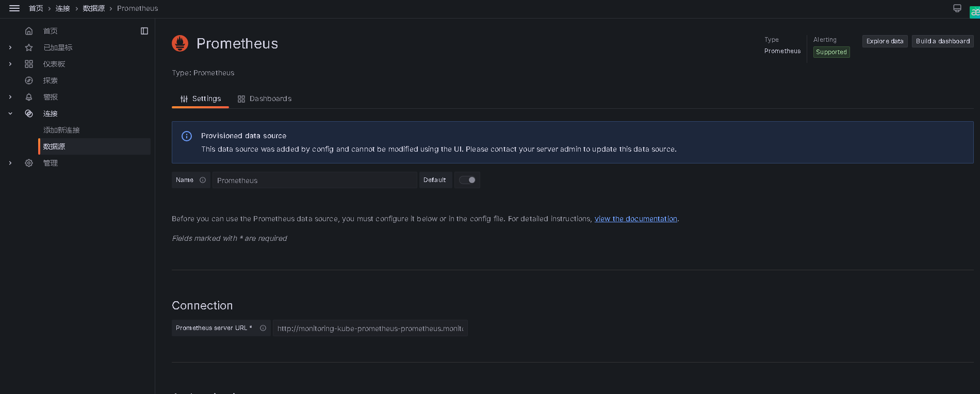Click the info icon next to Name

(203, 180)
